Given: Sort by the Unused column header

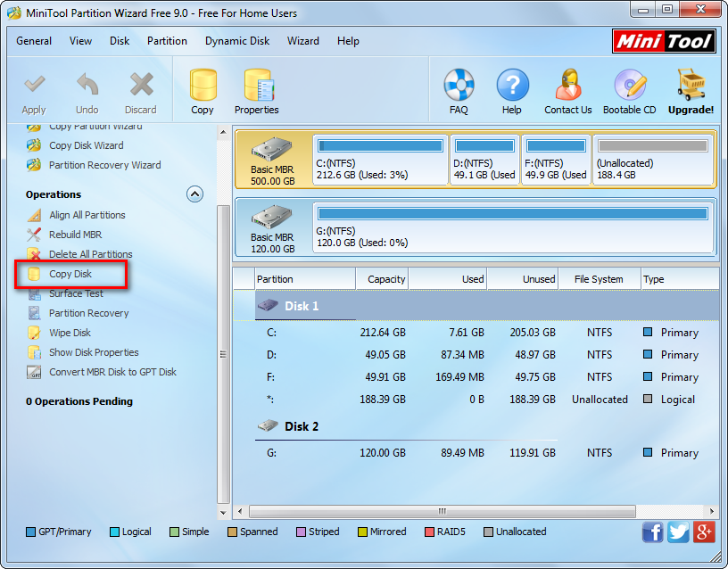Looking at the screenshot, I should coord(522,279).
